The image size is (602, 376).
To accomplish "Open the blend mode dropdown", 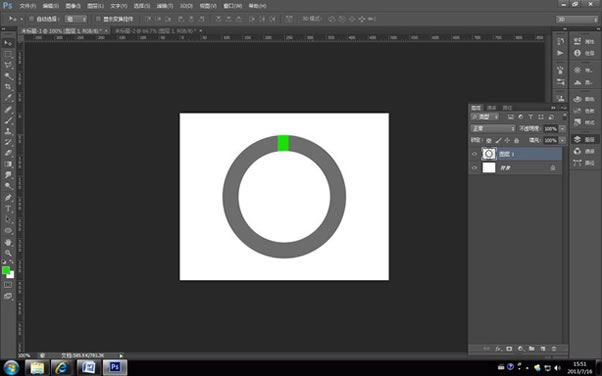I will pos(493,128).
